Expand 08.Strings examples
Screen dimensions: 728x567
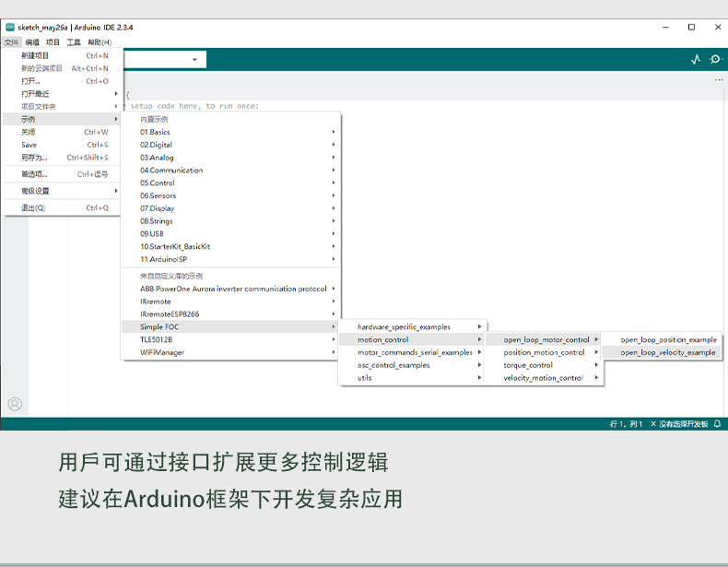point(230,221)
